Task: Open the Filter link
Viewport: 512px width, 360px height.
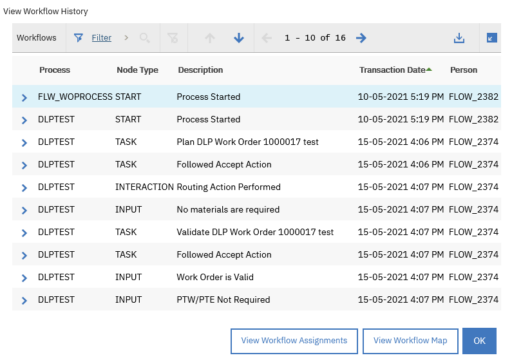Action: pos(101,38)
